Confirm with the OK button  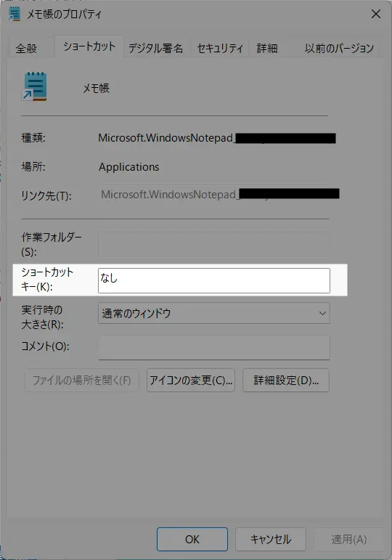(192, 539)
